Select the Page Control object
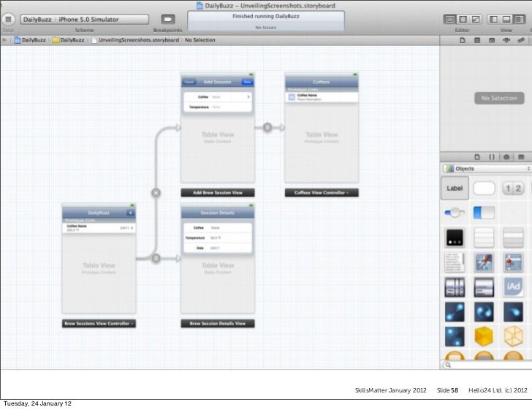The image size is (532, 410). pos(455,238)
